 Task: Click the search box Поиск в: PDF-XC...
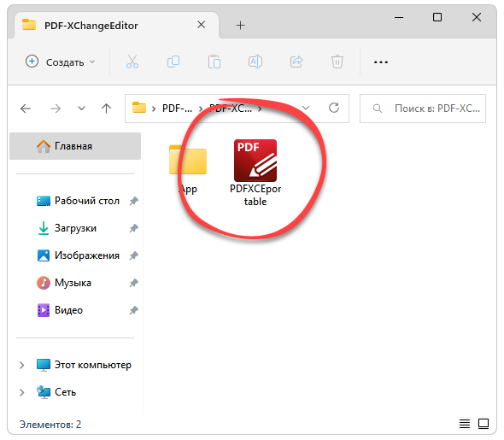423,109
